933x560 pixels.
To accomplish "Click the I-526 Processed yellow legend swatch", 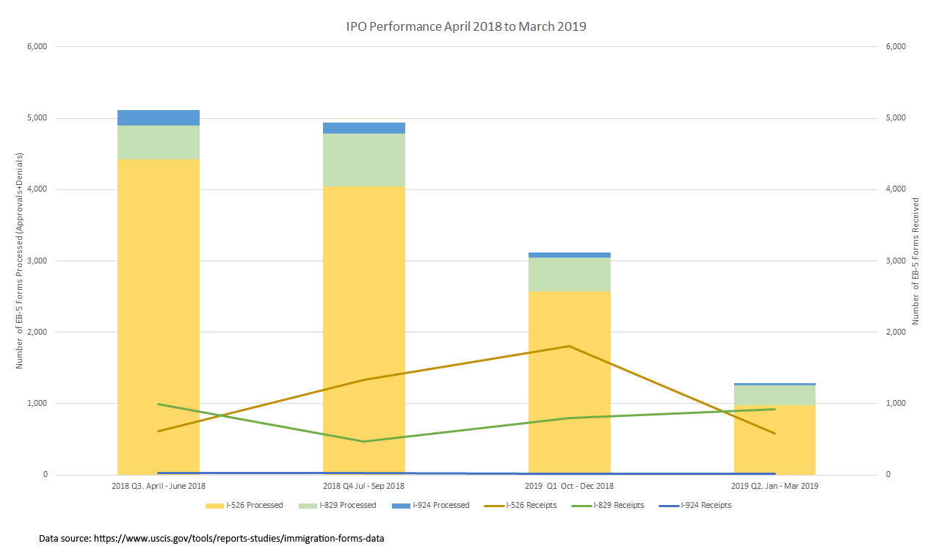I will coord(215,506).
